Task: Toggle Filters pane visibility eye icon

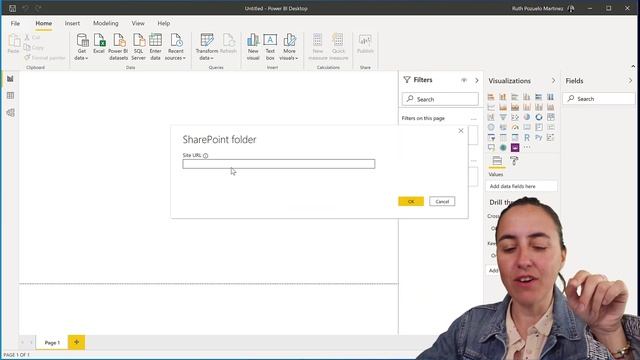Action: pos(464,80)
